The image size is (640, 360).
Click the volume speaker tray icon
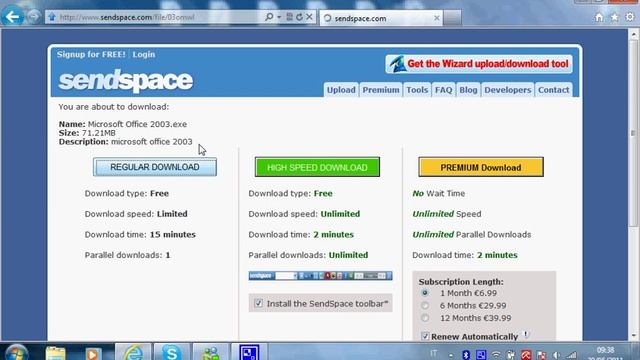[x=556, y=355]
